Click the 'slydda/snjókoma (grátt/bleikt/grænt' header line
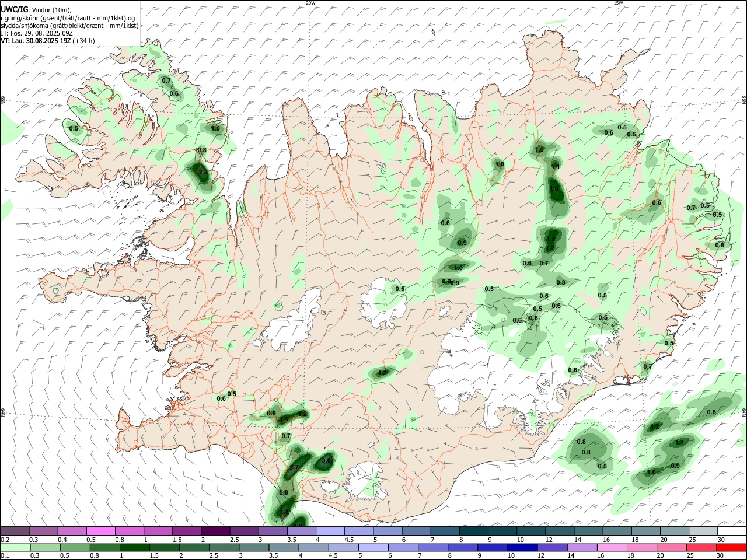 coord(69,25)
